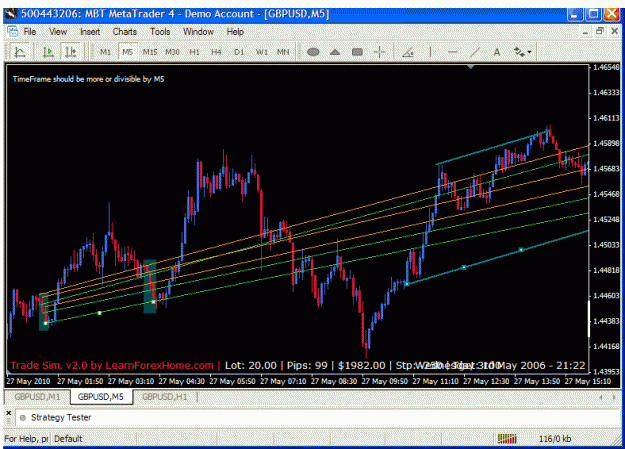Open the Charts menu
The width and height of the screenshot is (625, 449).
coord(124,32)
